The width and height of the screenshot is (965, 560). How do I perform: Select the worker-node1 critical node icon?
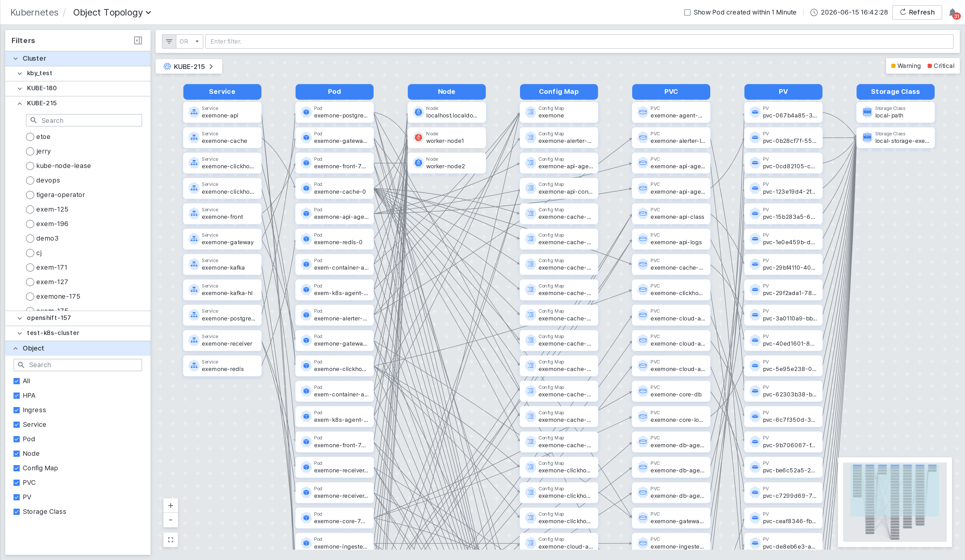point(418,137)
